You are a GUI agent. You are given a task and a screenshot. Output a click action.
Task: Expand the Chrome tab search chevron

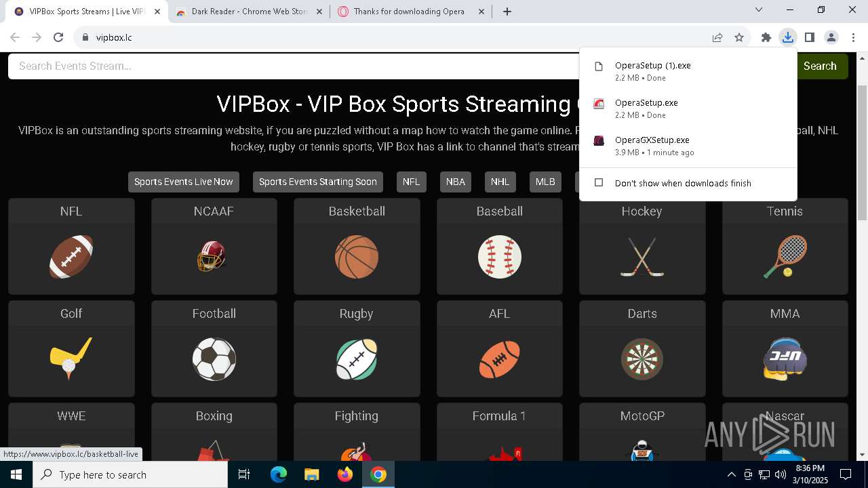(x=759, y=9)
